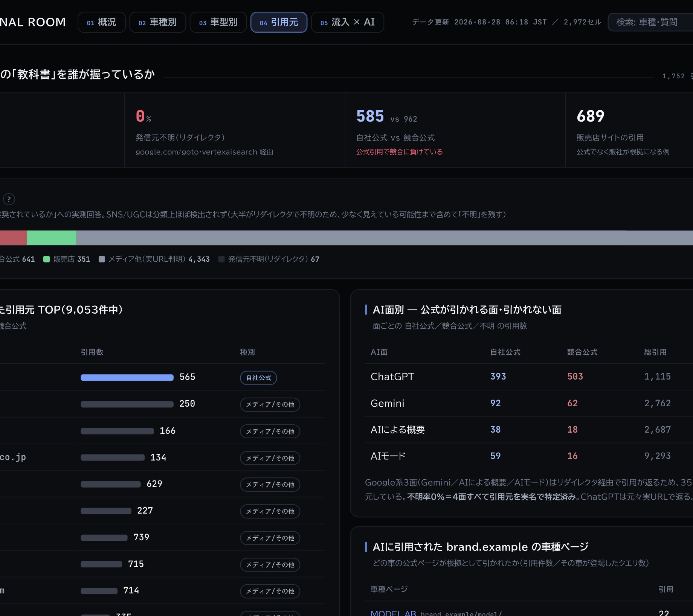This screenshot has width=693, height=616.
Task: Select the 04 引用元 tab
Action: click(279, 22)
